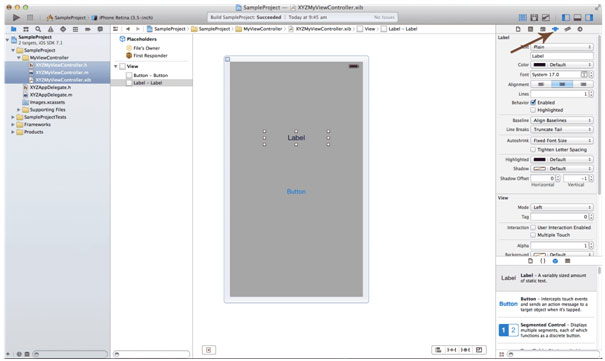605x361 pixels.
Task: Open the File Template library
Action: 531,261
